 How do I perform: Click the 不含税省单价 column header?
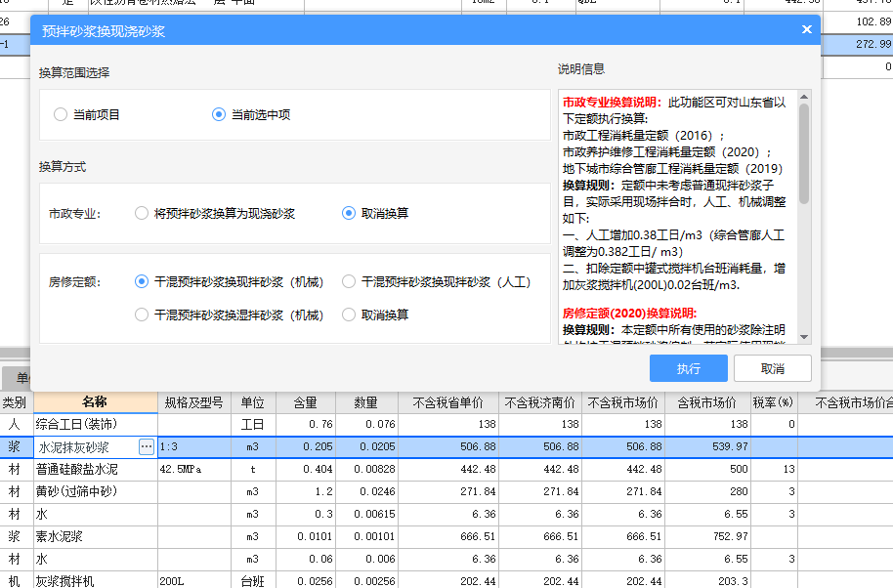tap(448, 402)
